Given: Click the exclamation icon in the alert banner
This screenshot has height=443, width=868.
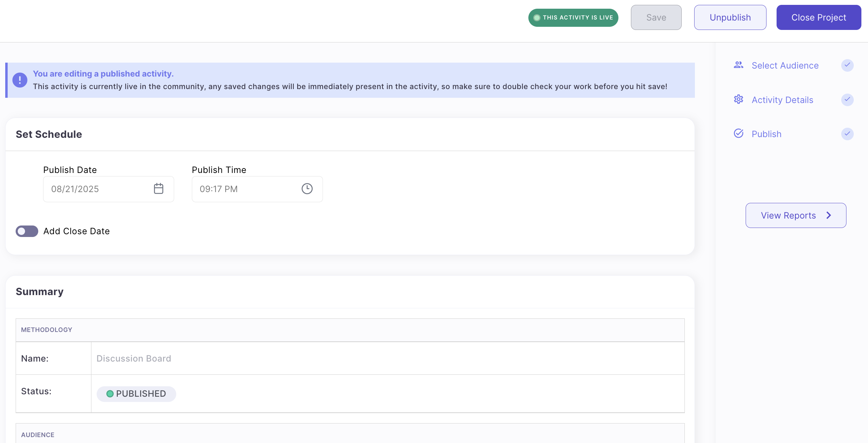Looking at the screenshot, I should click(x=19, y=80).
